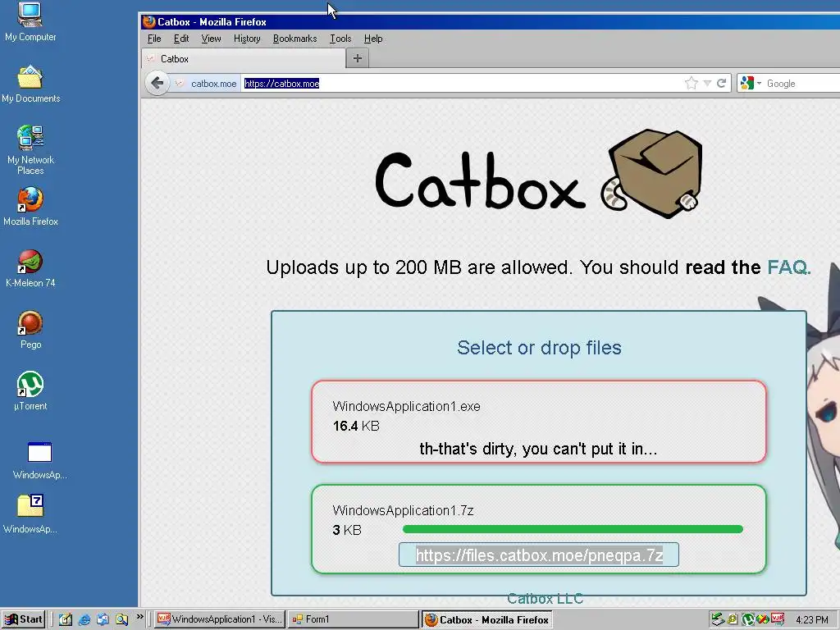The height and width of the screenshot is (630, 840).
Task: Open My Computer desktop icon
Action: (30, 21)
